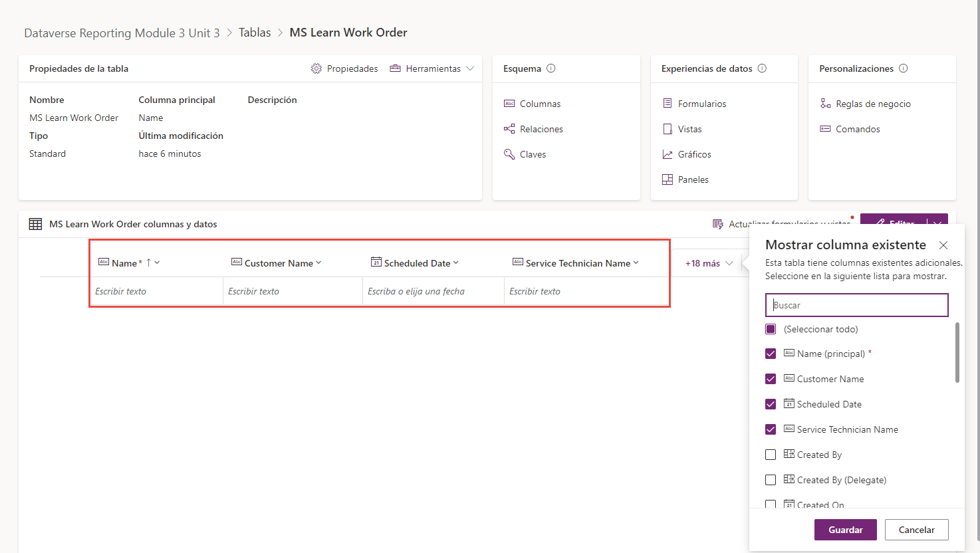Expand the +18 más columns dropdown
The height and width of the screenshot is (553, 980).
pos(709,263)
